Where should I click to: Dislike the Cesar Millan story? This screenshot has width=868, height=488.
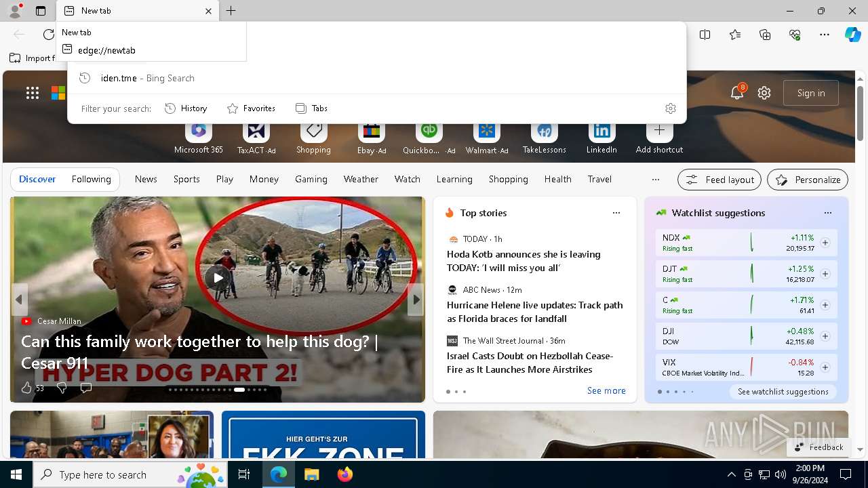pos(62,388)
